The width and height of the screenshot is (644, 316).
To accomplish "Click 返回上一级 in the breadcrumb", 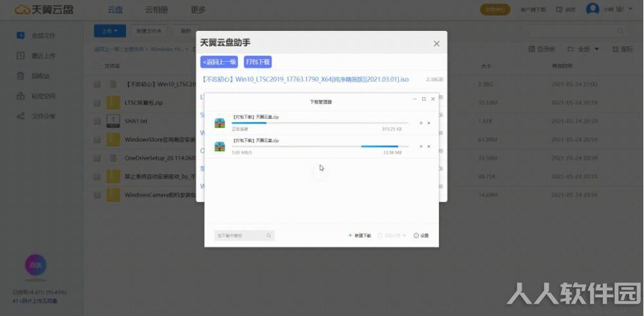I will click(x=106, y=50).
